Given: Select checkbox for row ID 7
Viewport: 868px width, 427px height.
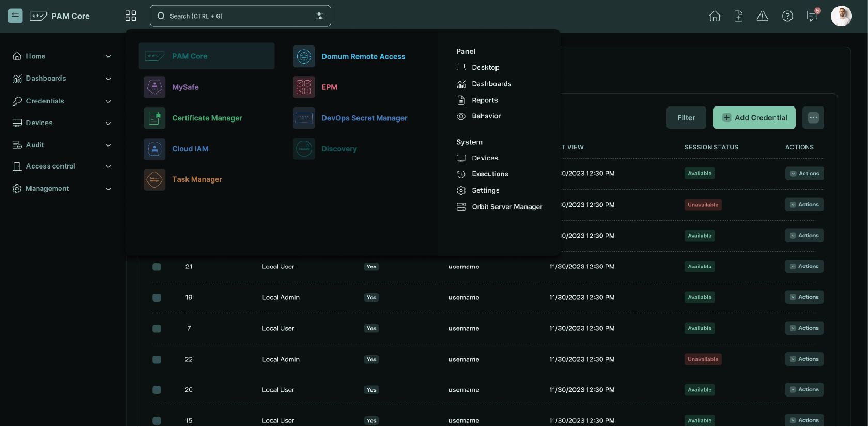Looking at the screenshot, I should (157, 329).
